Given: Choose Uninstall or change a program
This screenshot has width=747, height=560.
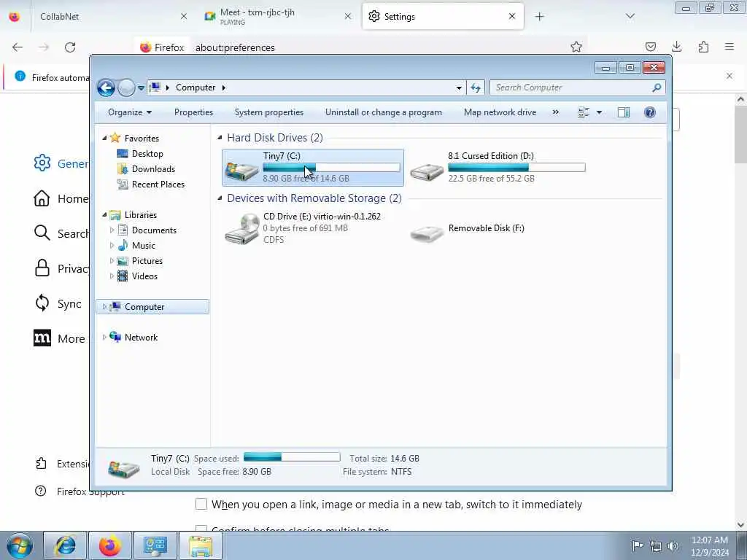Looking at the screenshot, I should 384,112.
